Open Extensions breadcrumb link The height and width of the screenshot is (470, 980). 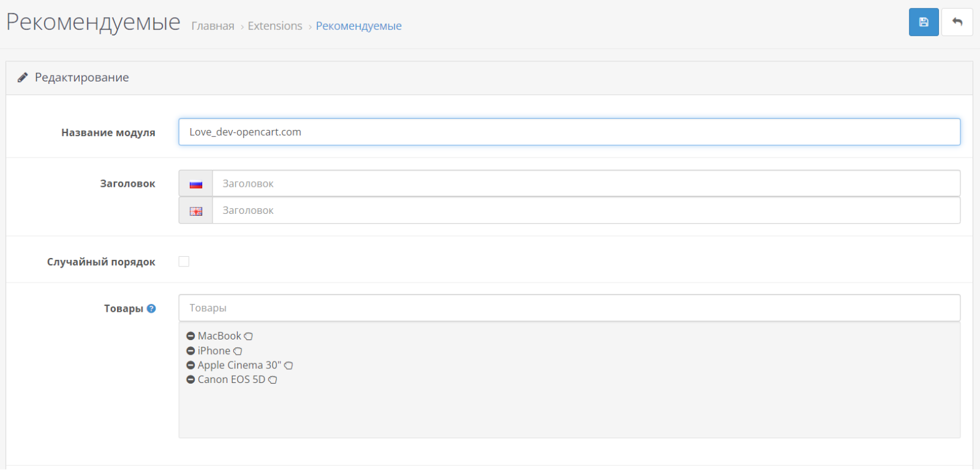point(275,26)
